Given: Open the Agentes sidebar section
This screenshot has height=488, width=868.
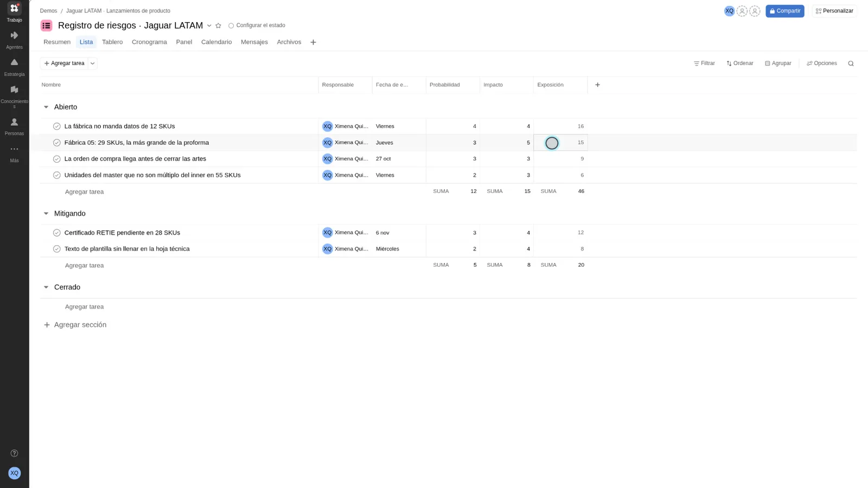Looking at the screenshot, I should point(14,40).
